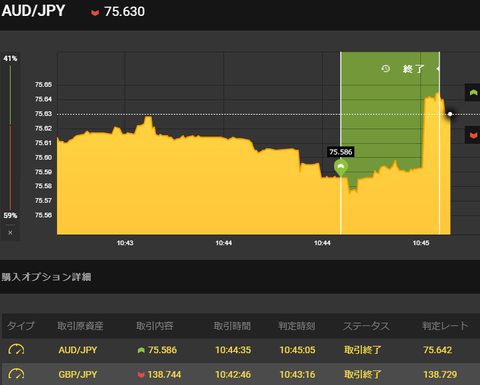The image size is (480, 385).
Task: Collapse the 終了 panel with left arrow
Action: click(438, 69)
